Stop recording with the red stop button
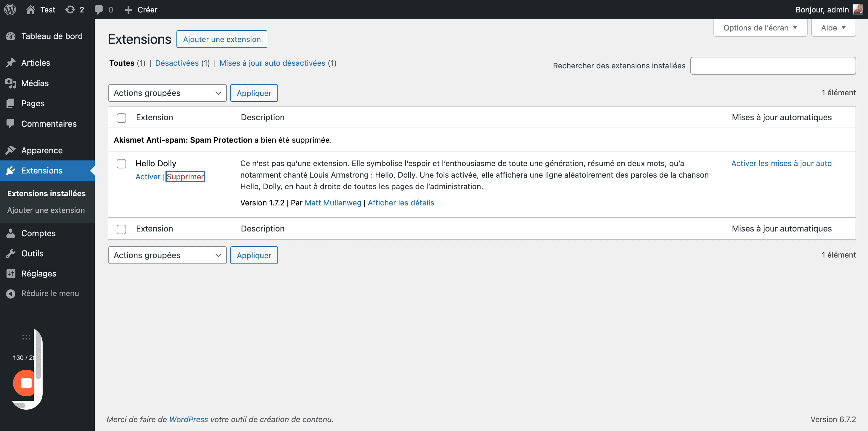 coord(26,383)
